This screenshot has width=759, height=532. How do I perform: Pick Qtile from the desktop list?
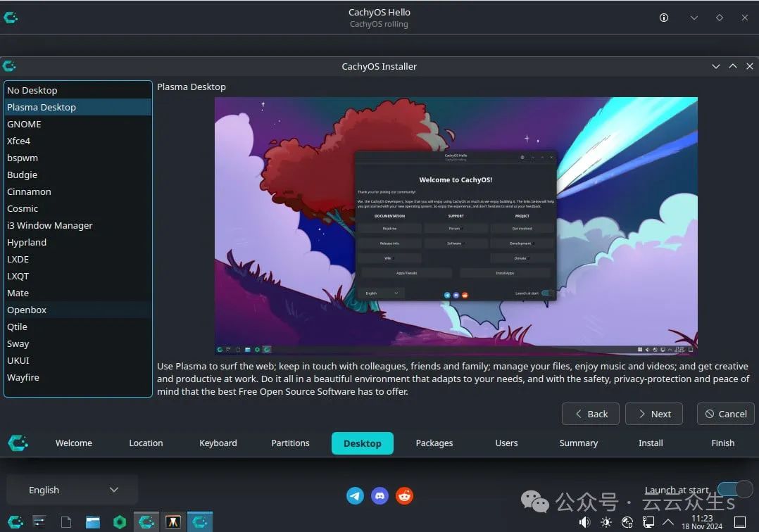tap(78, 327)
